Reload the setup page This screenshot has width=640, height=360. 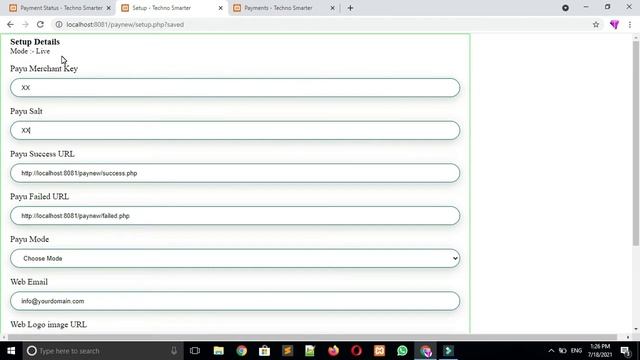(x=40, y=24)
